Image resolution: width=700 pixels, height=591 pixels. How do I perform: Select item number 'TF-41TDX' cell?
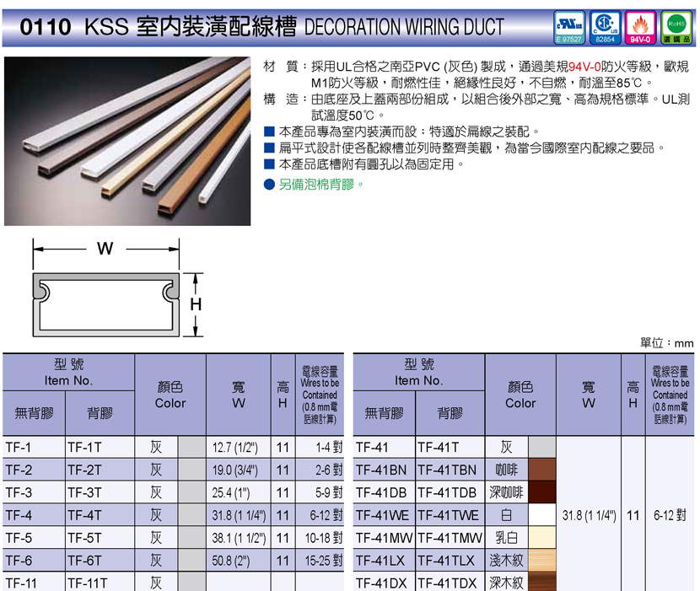tap(450, 582)
